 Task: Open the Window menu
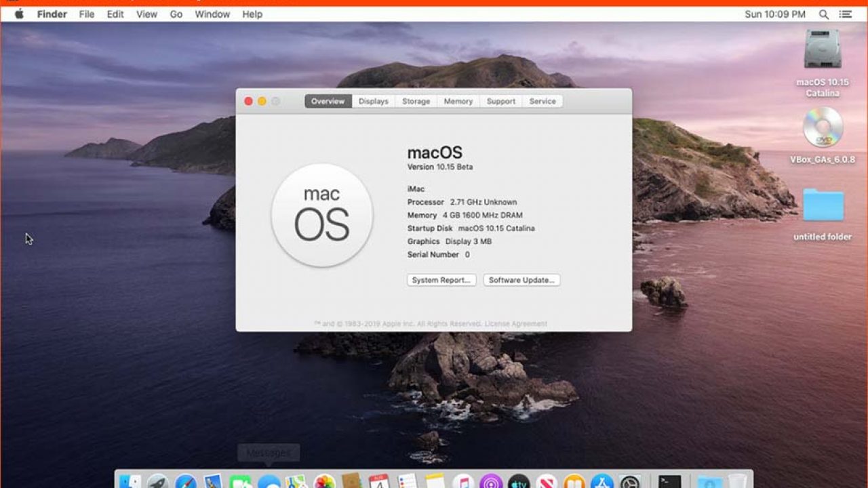[212, 14]
